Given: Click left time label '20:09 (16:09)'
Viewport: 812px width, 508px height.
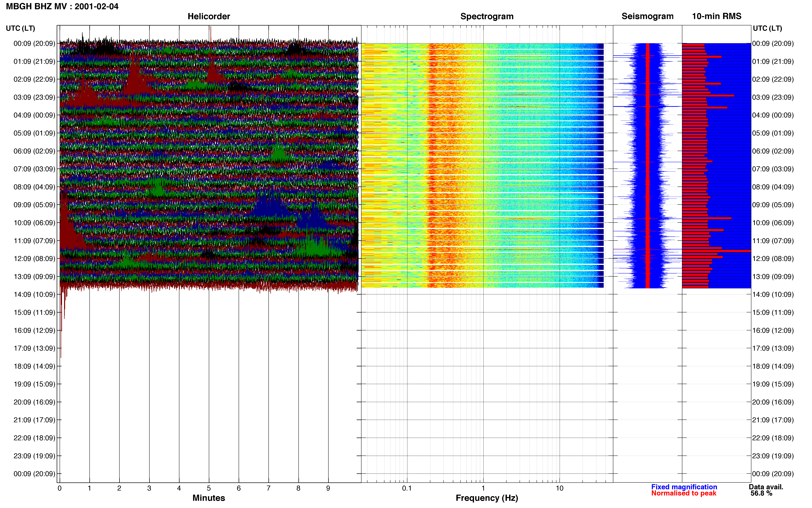Looking at the screenshot, I should tap(34, 402).
